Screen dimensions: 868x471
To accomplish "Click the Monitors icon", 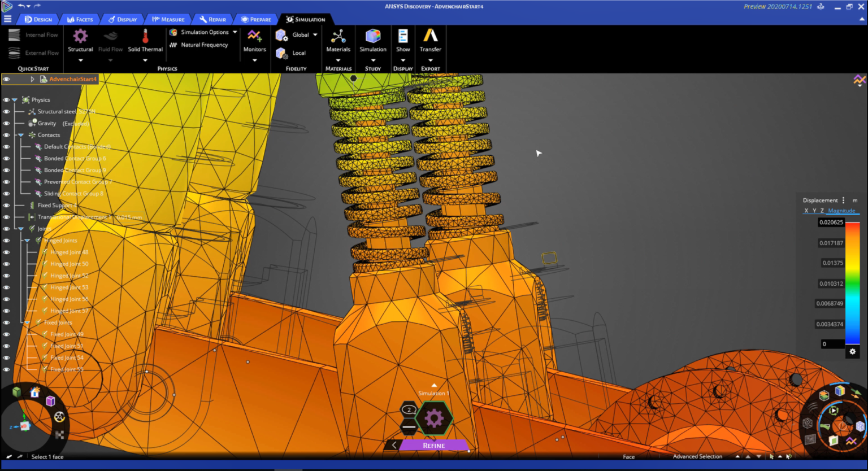I will [x=254, y=40].
